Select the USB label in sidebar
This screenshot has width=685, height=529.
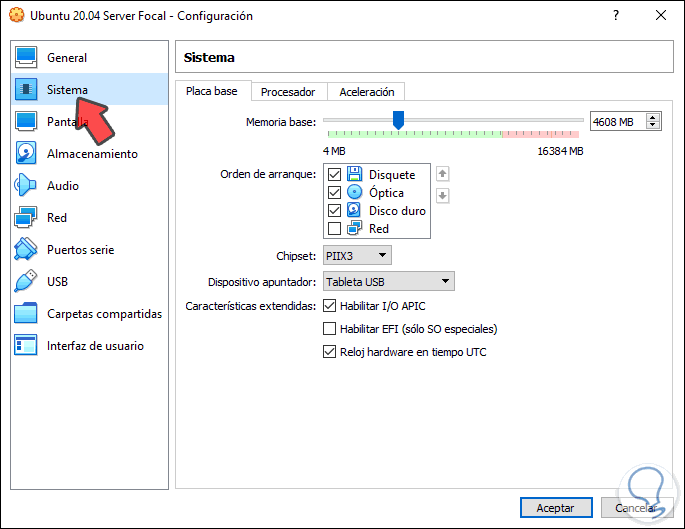(x=57, y=281)
